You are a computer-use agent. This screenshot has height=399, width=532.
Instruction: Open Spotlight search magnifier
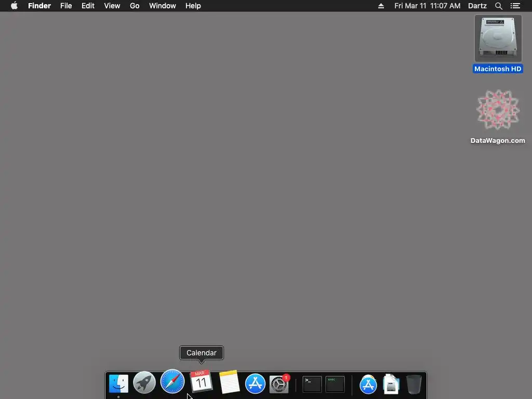pos(498,6)
